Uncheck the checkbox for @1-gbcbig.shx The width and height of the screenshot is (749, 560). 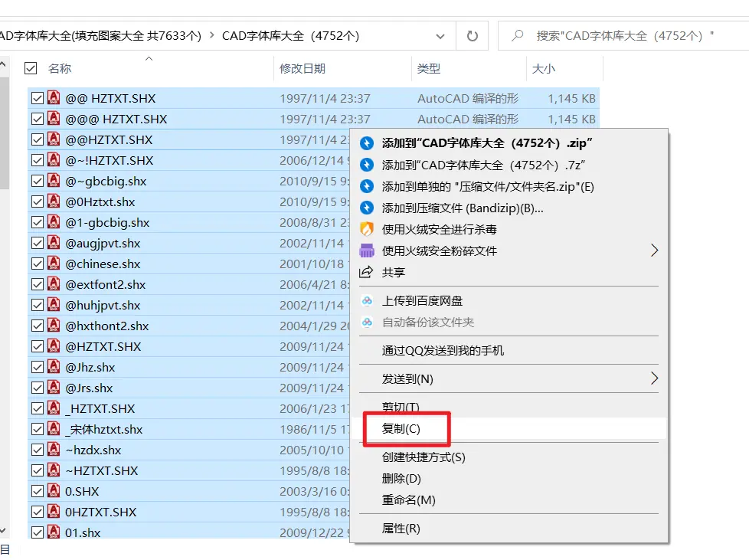click(x=38, y=222)
